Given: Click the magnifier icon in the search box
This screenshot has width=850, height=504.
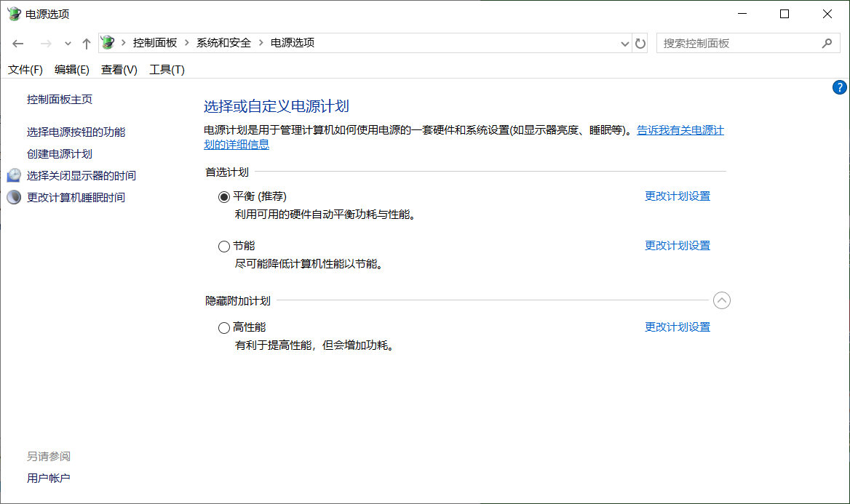Looking at the screenshot, I should coord(827,43).
